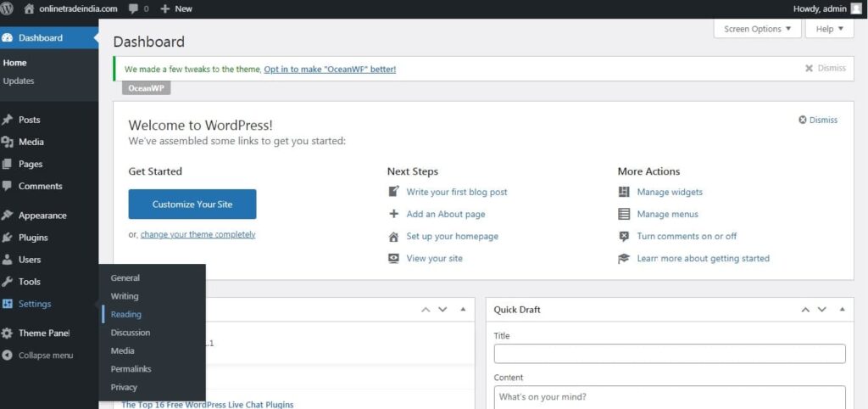The width and height of the screenshot is (868, 409).
Task: Move left widget down with chevron
Action: (x=442, y=309)
